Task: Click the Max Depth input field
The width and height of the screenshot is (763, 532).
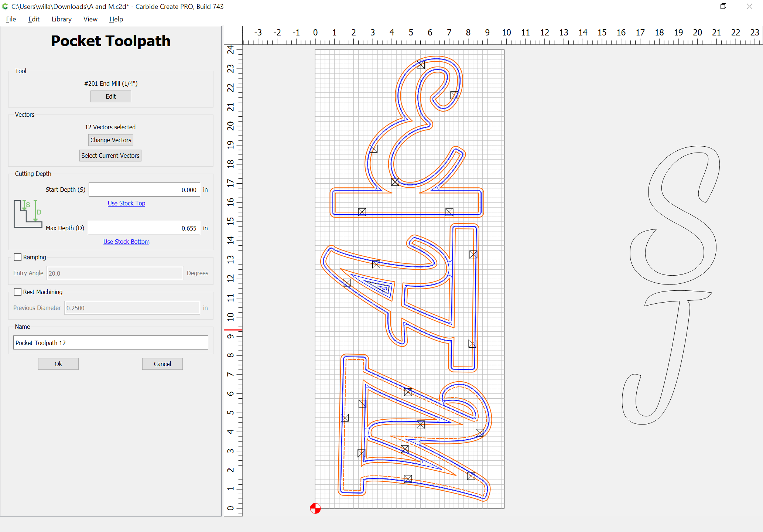Action: (x=144, y=228)
